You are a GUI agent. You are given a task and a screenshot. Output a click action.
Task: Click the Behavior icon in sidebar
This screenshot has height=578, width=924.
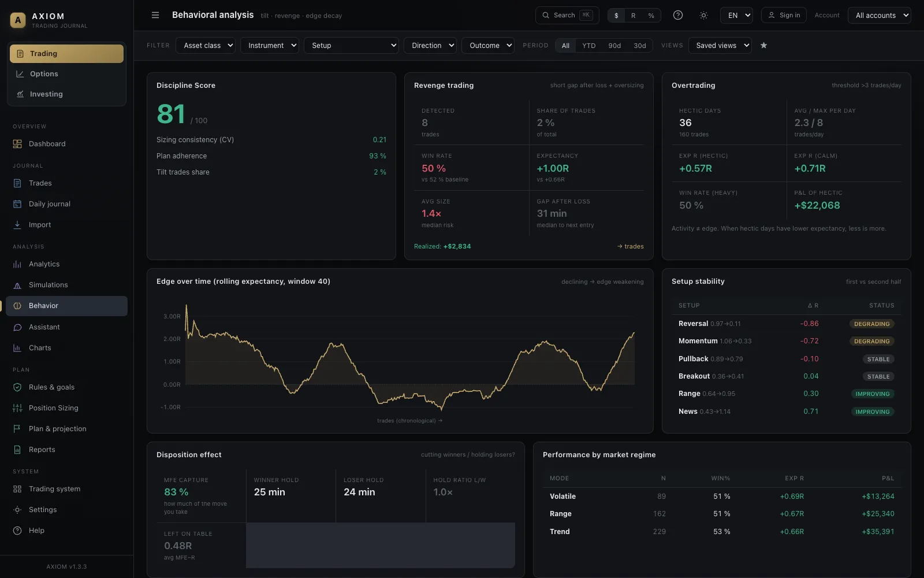tap(17, 306)
